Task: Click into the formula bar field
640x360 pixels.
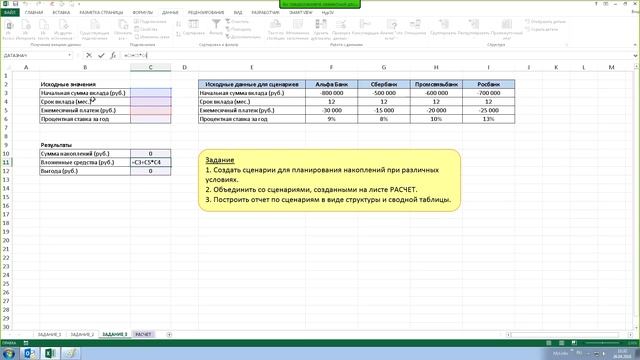Action: click(376, 55)
